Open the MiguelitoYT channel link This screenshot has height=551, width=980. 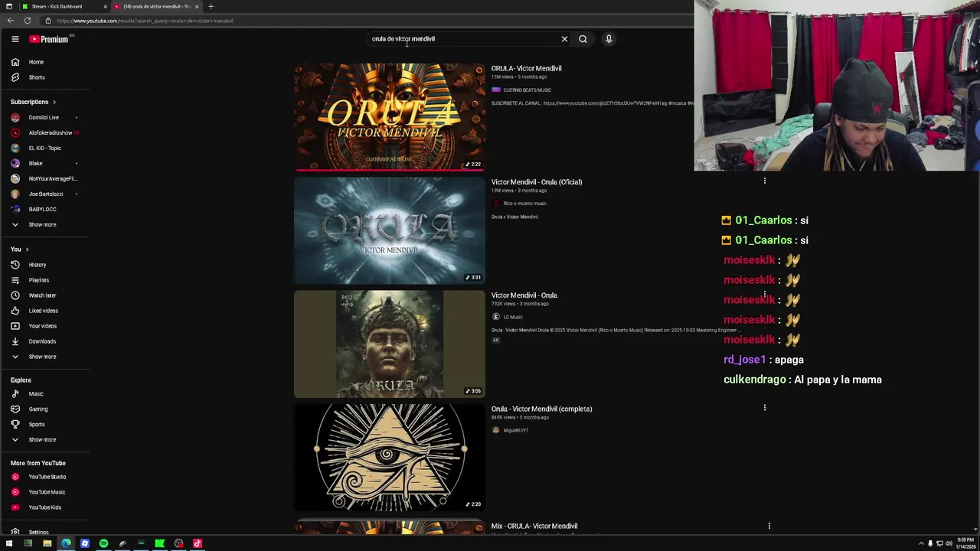tap(515, 430)
